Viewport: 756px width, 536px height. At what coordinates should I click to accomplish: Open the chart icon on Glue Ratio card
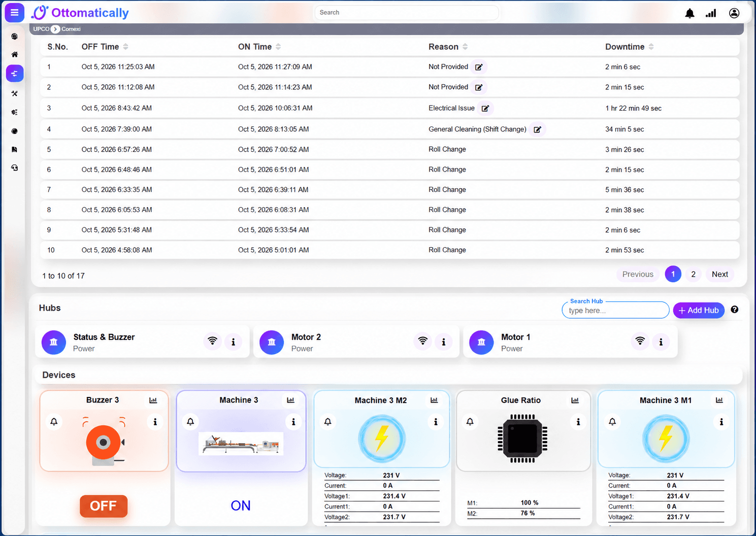(575, 400)
